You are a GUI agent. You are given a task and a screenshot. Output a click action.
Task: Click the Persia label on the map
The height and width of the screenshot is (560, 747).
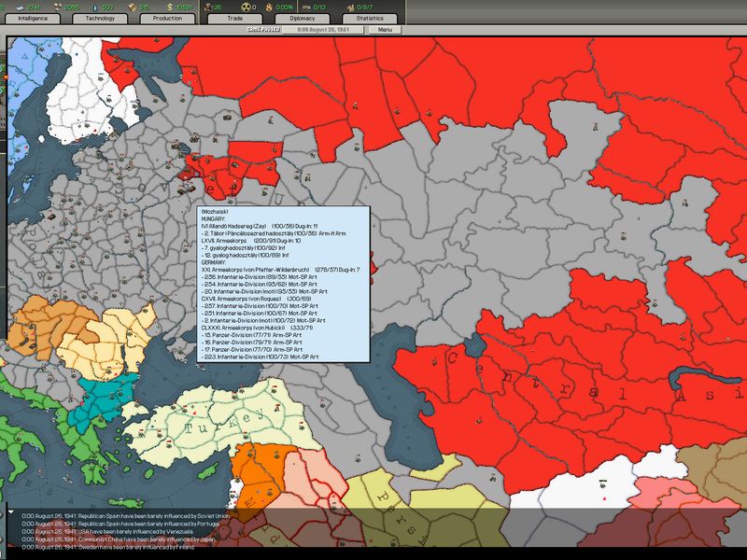404,519
